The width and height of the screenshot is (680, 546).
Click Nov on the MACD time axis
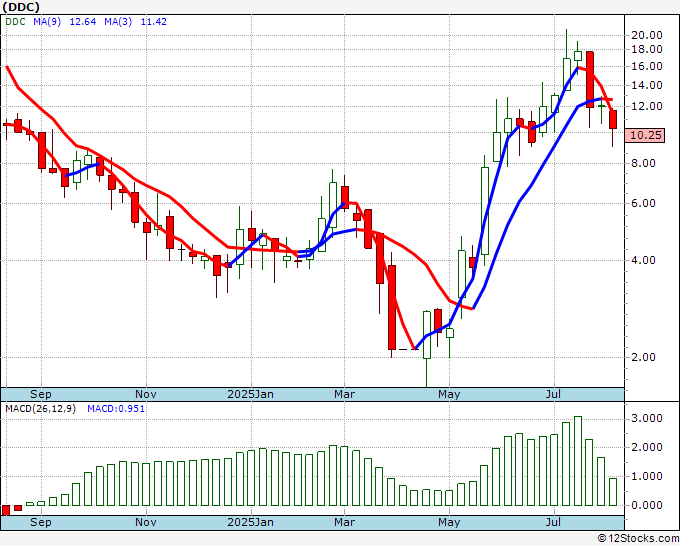(x=146, y=522)
